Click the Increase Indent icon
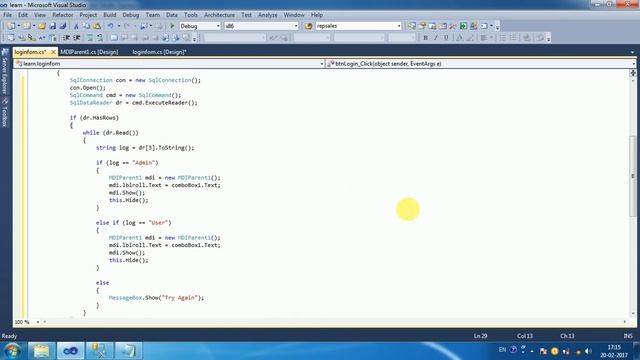This screenshot has height=360, width=640. click(77, 38)
